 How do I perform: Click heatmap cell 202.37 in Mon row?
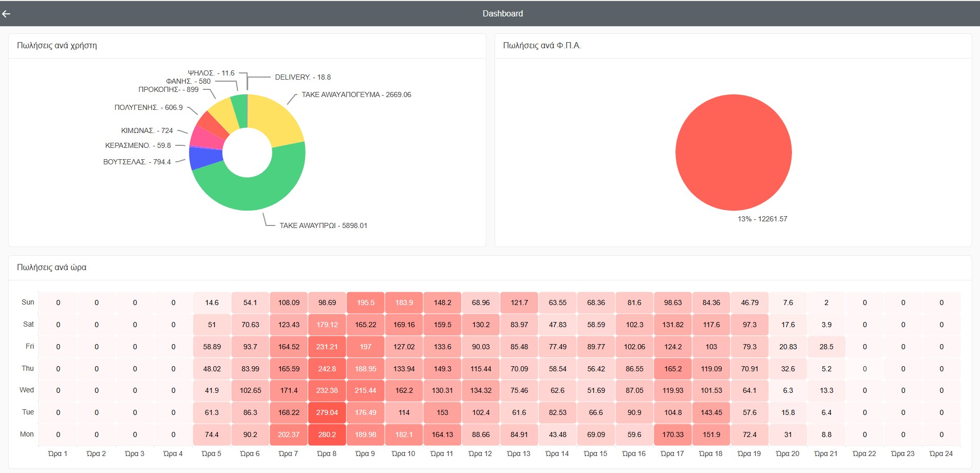(289, 434)
